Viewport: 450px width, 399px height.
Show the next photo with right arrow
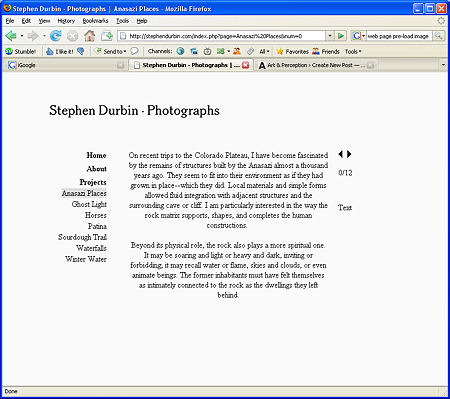349,154
